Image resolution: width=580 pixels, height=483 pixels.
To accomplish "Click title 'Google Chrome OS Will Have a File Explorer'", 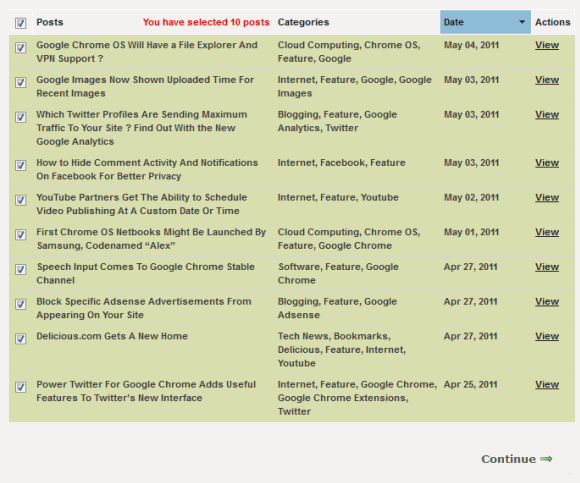I will (x=147, y=52).
